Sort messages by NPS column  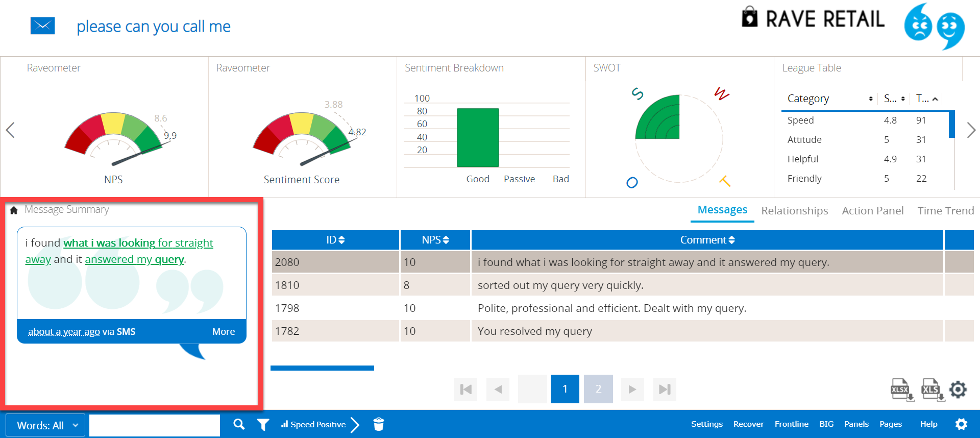tap(435, 240)
